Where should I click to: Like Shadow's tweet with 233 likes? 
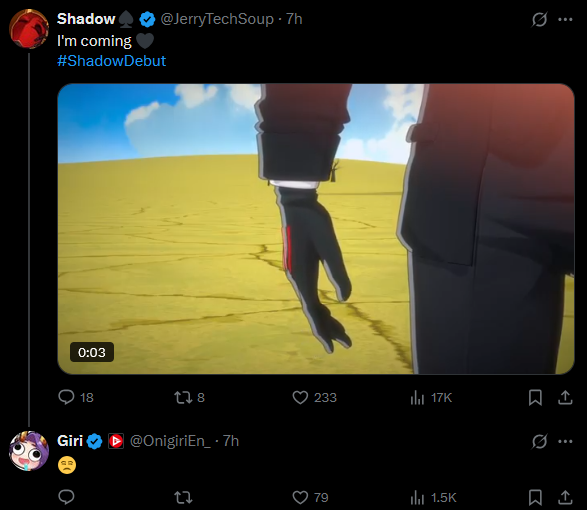pos(300,397)
